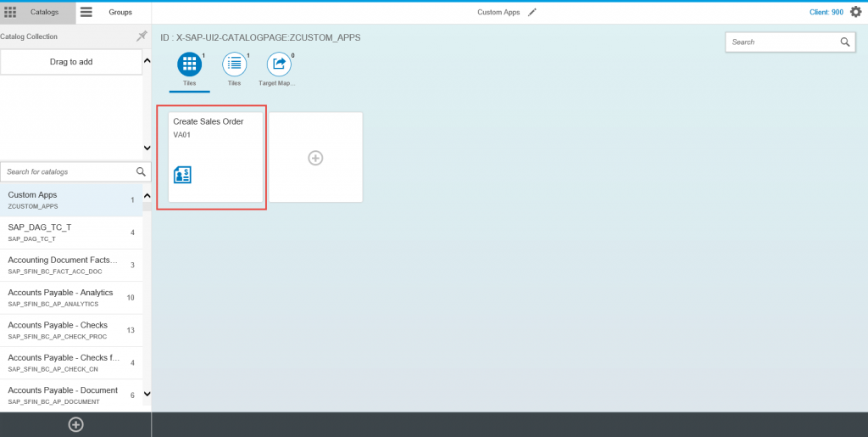The height and width of the screenshot is (437, 868).
Task: Click the up arrow in the drag area scrollbar
Action: pyautogui.click(x=147, y=60)
